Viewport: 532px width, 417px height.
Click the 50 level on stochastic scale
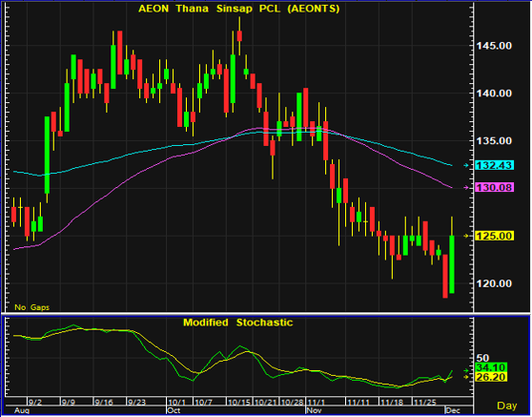tap(482, 358)
